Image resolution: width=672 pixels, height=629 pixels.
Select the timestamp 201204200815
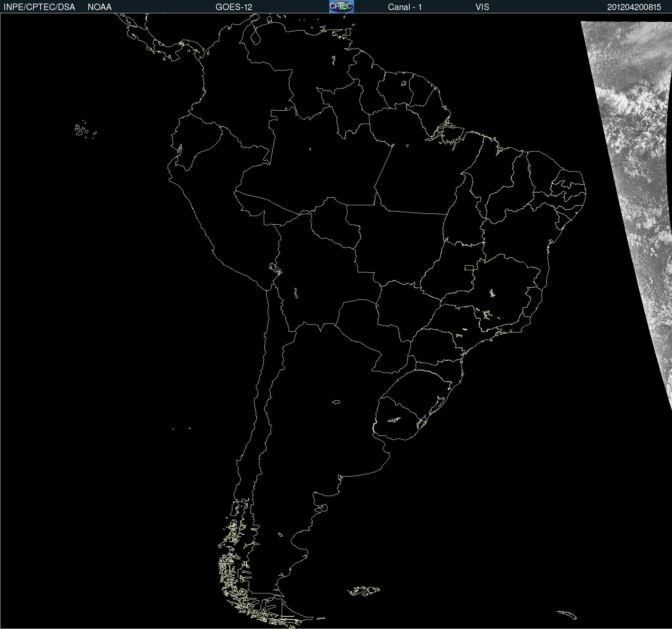tap(634, 7)
